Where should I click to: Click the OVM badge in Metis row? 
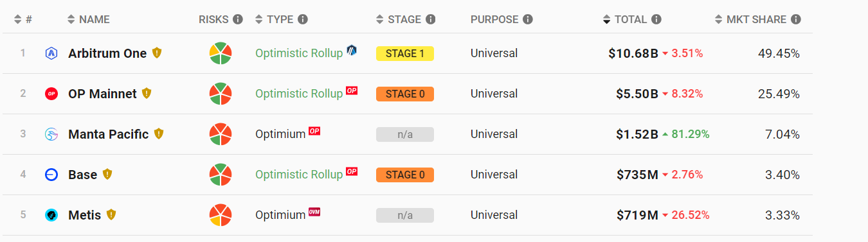click(x=314, y=212)
